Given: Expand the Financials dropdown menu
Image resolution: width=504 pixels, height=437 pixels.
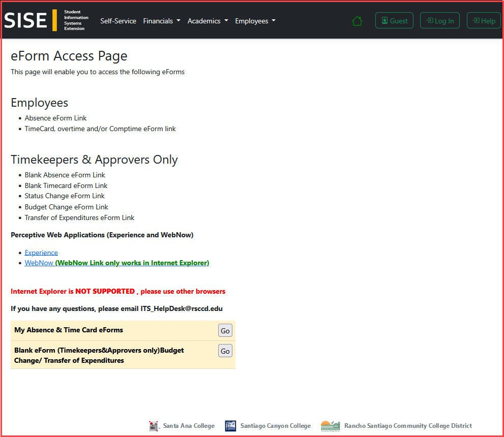Looking at the screenshot, I should click(162, 21).
